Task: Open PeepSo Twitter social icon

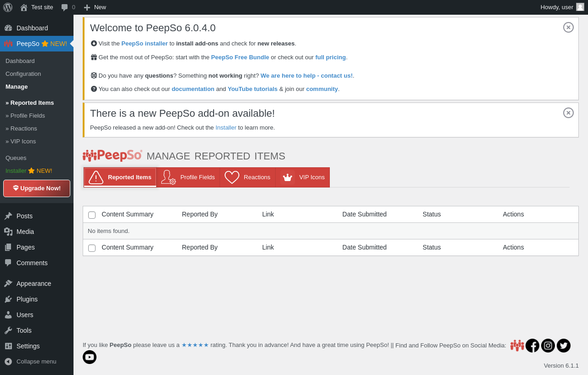Action: click(x=564, y=346)
